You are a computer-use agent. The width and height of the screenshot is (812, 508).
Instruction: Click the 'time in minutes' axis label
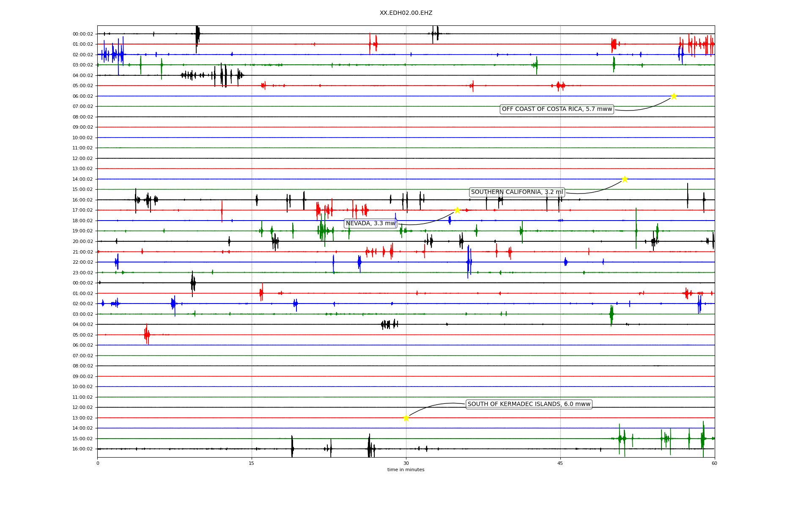coord(406,469)
